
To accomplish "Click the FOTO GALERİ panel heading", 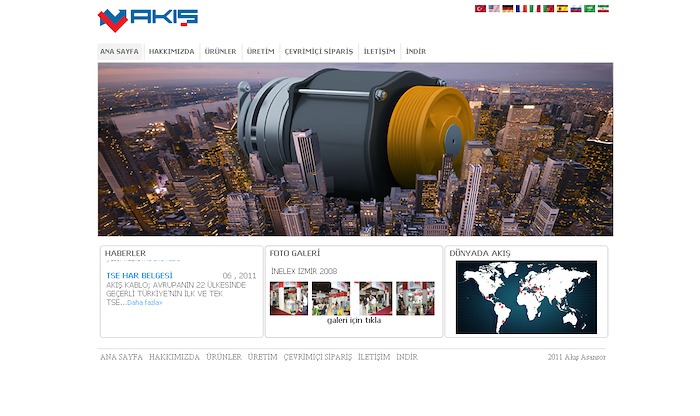I will pos(295,253).
